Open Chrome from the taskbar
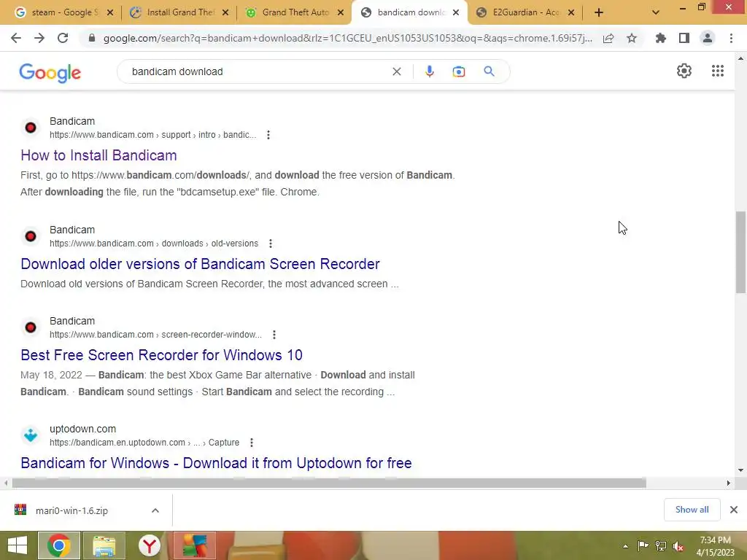 [x=58, y=545]
